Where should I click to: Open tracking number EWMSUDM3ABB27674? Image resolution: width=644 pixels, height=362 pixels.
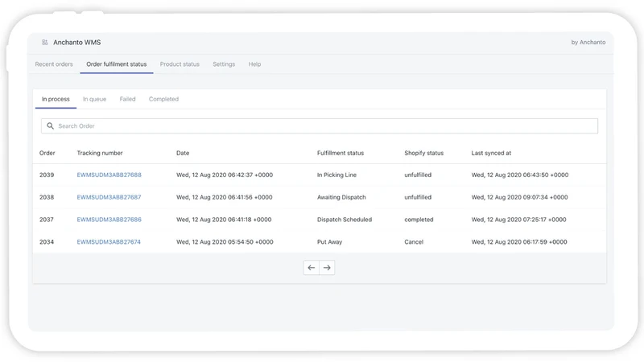tap(109, 242)
